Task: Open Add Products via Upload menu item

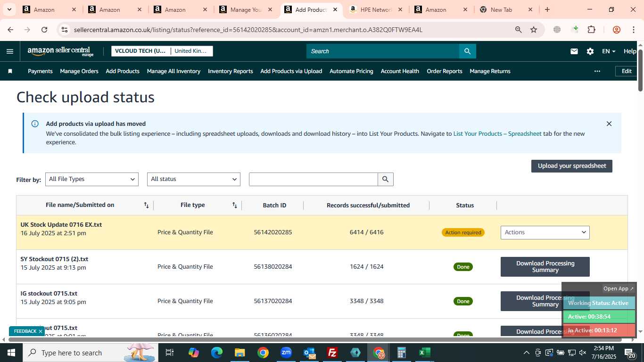Action: (x=291, y=71)
